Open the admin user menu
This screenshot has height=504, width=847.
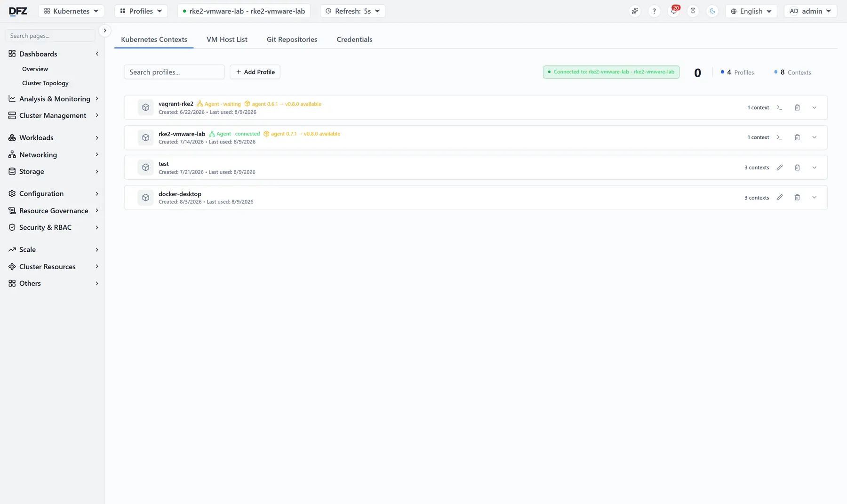(810, 11)
